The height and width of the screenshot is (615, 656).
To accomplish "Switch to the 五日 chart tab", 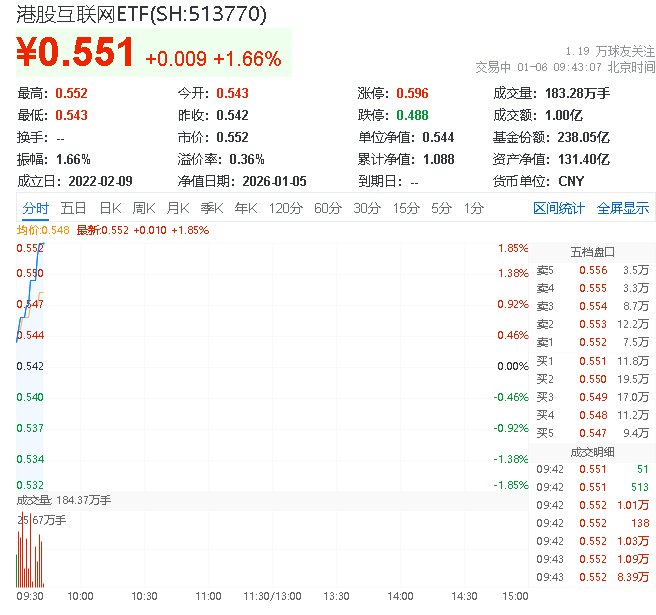I will (73, 208).
